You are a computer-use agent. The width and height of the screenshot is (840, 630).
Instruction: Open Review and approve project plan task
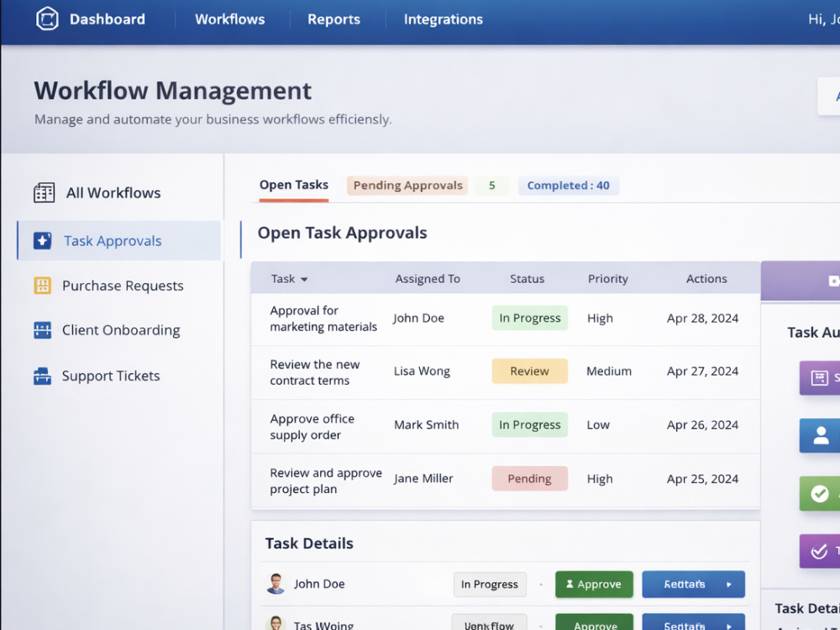326,480
